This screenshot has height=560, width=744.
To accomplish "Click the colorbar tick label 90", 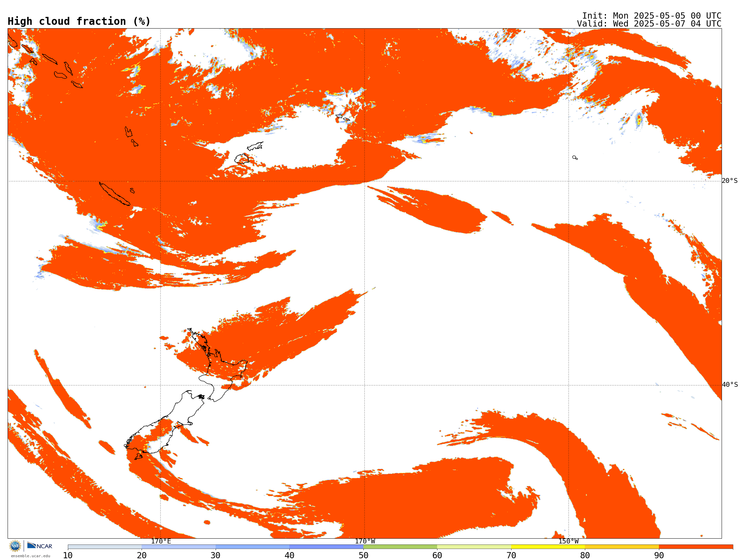I will tap(659, 556).
